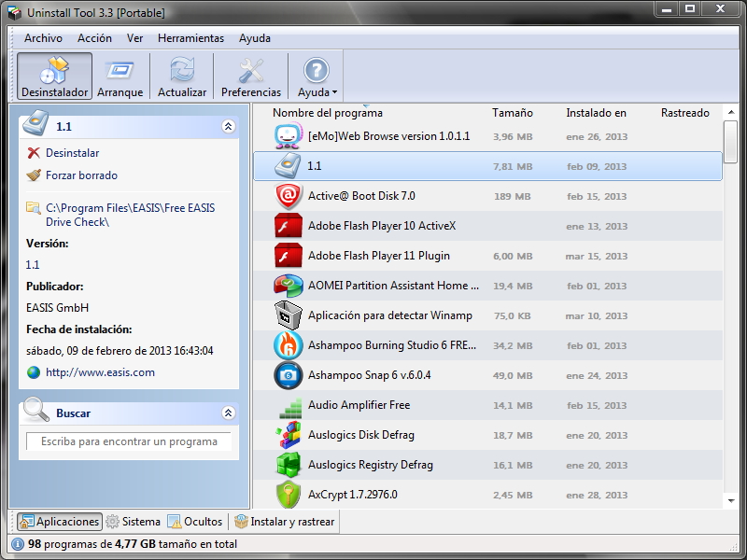Select the 1.1 drive program icon

(x=289, y=166)
